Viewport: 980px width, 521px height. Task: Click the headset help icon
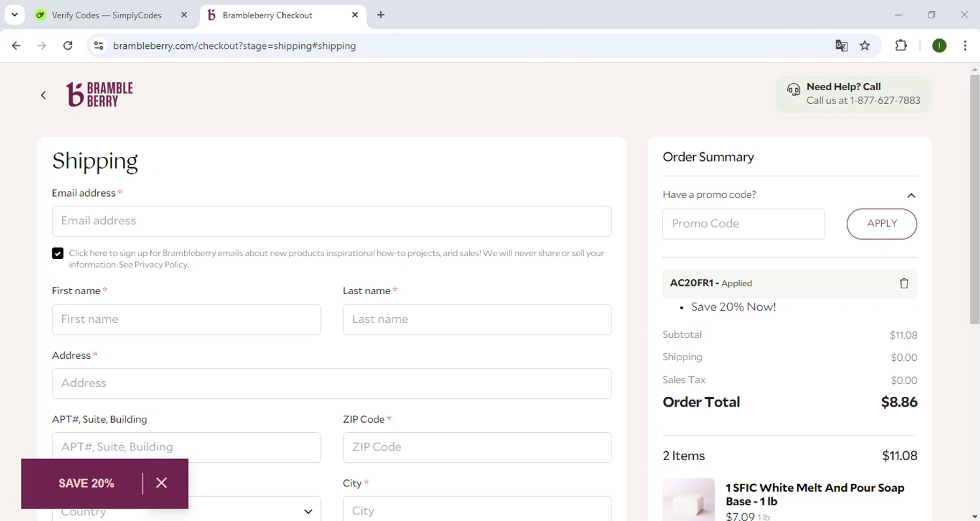[x=793, y=90]
